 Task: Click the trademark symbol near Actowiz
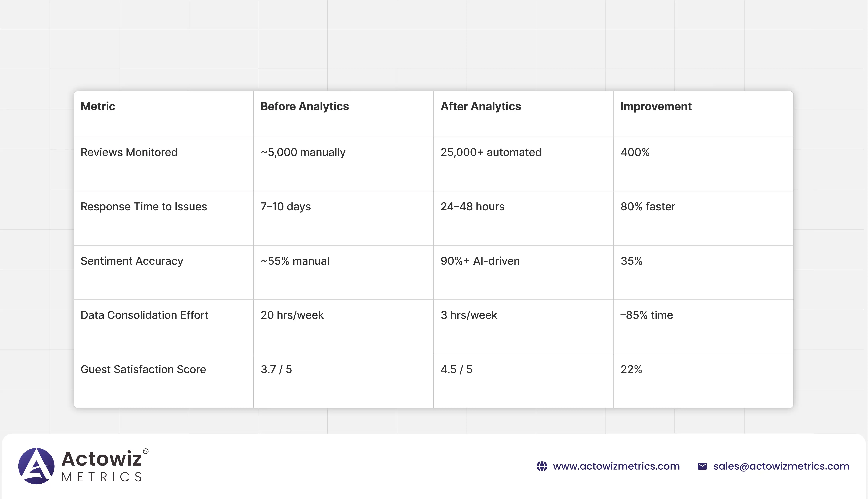click(x=146, y=451)
